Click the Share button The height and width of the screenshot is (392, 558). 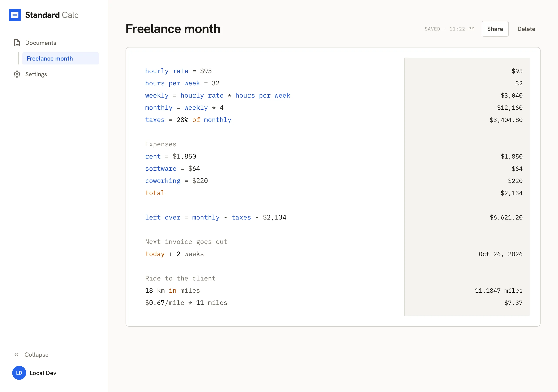tap(495, 29)
